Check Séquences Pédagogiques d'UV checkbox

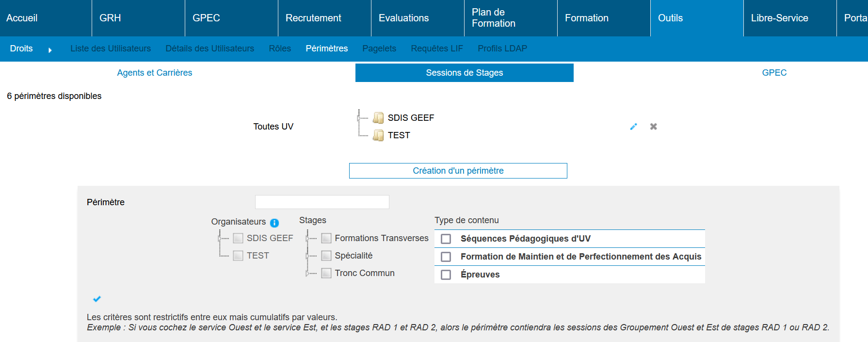pos(446,239)
